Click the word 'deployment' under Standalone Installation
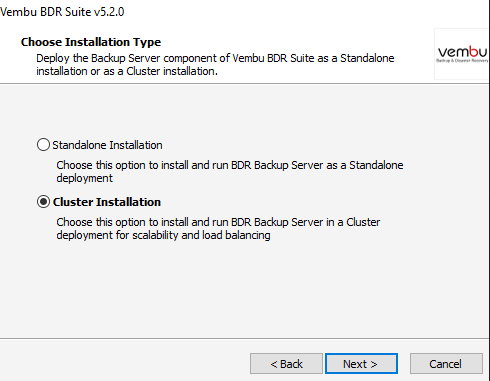 pos(85,178)
